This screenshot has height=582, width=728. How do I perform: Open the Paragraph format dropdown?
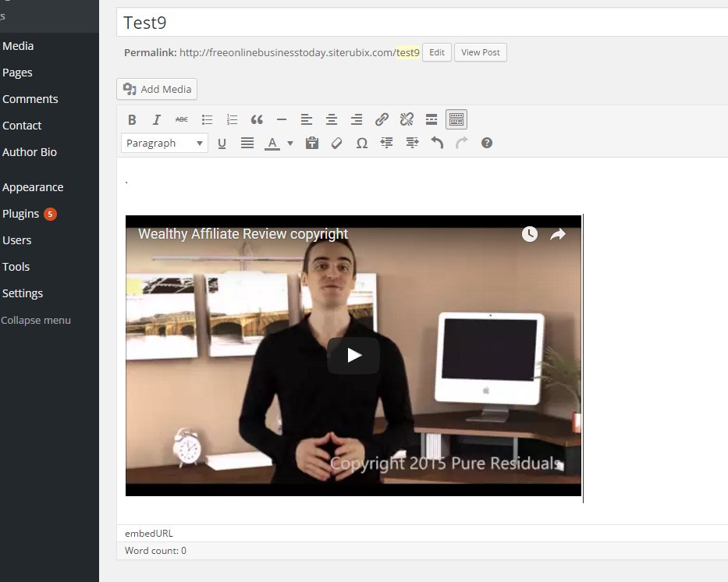click(x=165, y=143)
